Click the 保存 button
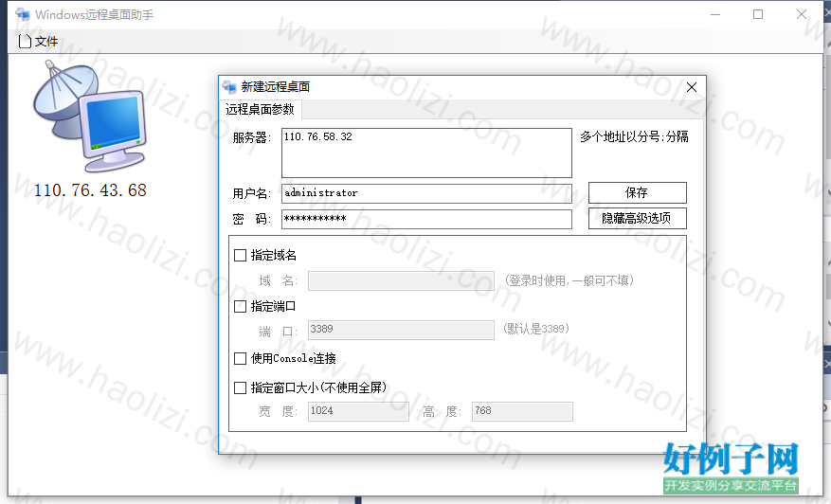The image size is (831, 504). pyautogui.click(x=637, y=193)
